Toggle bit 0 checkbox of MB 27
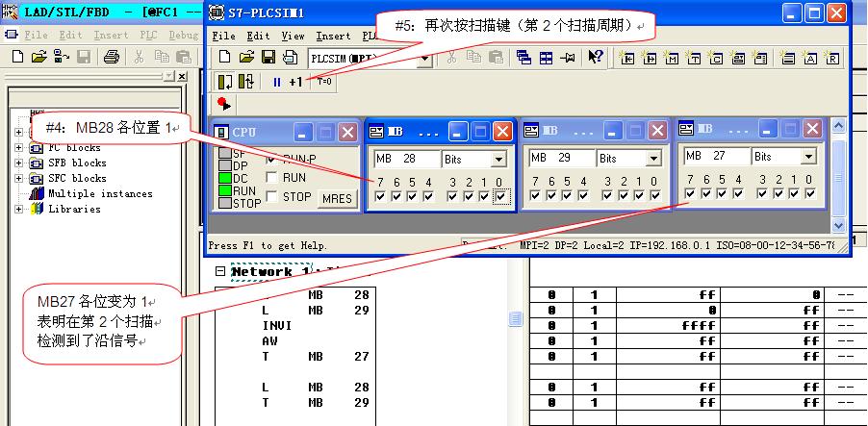This screenshot has height=426, width=868. pyautogui.click(x=810, y=193)
